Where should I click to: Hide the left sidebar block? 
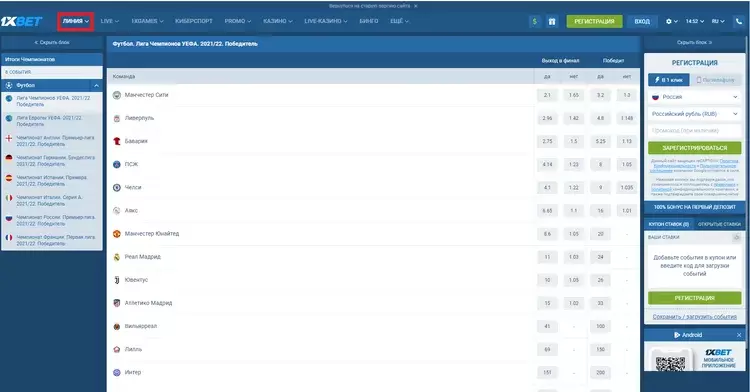point(52,43)
